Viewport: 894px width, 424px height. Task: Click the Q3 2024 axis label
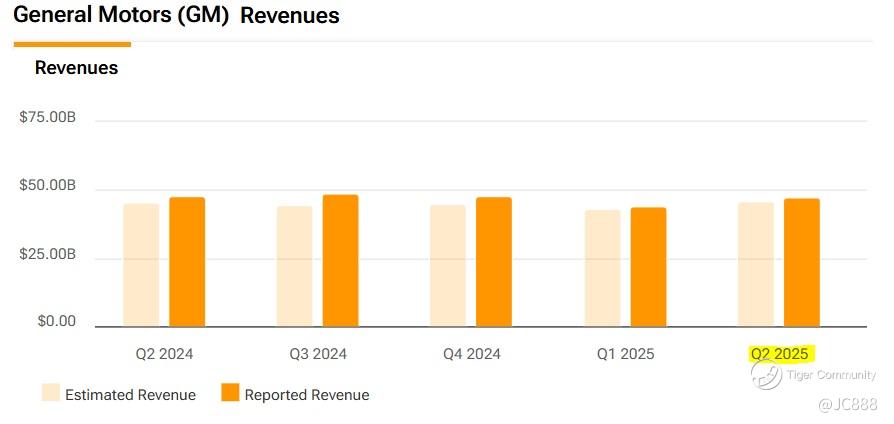tap(318, 354)
